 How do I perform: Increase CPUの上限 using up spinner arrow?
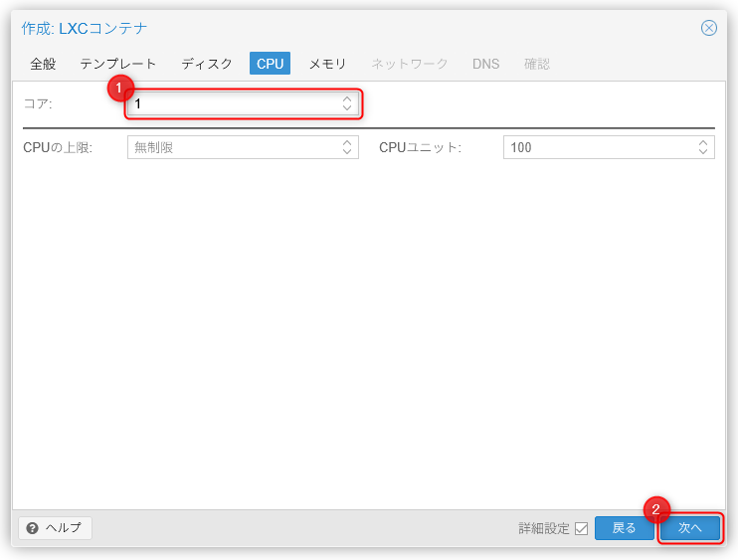coord(347,142)
